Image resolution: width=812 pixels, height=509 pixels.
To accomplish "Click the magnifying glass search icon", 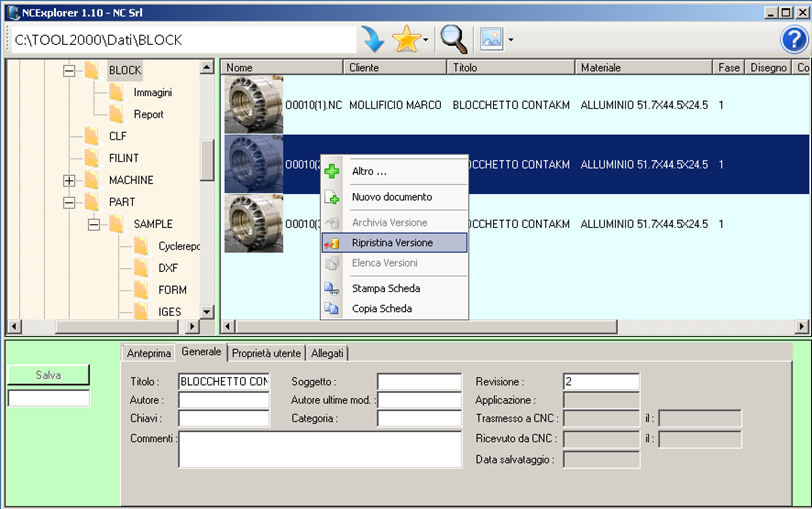I will click(x=454, y=39).
